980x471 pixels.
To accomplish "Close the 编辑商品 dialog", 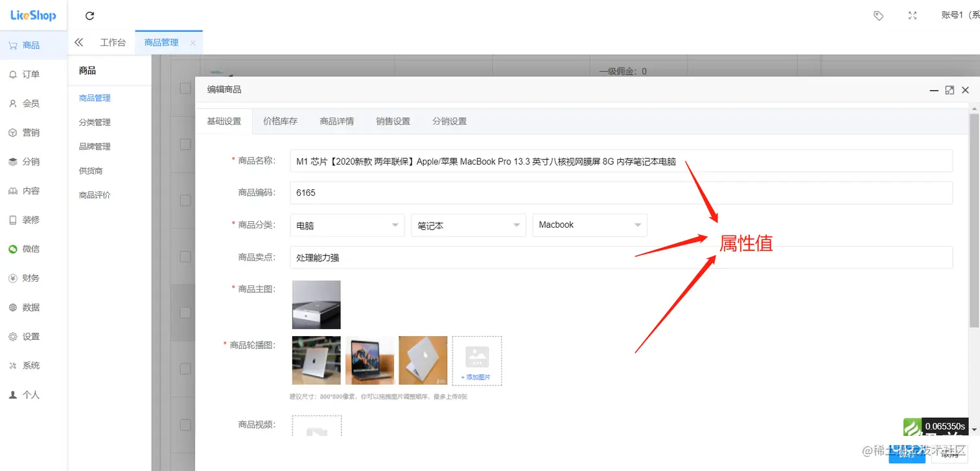I will tap(965, 90).
